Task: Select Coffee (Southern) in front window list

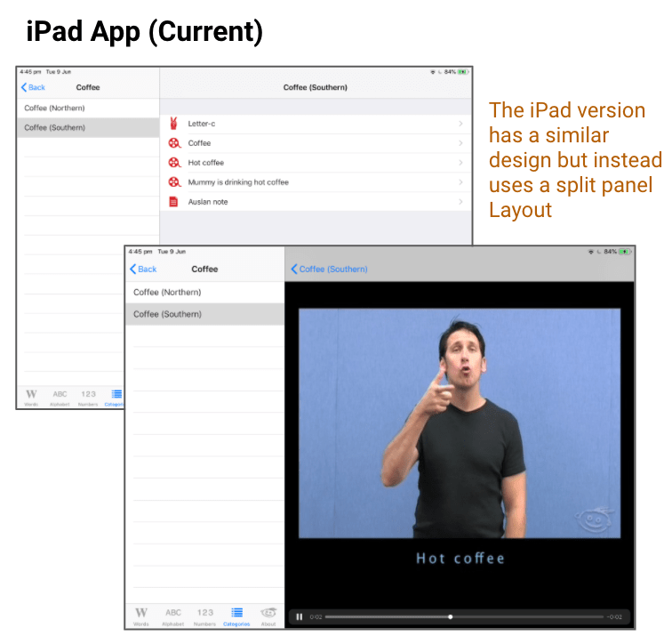Action: (x=204, y=314)
